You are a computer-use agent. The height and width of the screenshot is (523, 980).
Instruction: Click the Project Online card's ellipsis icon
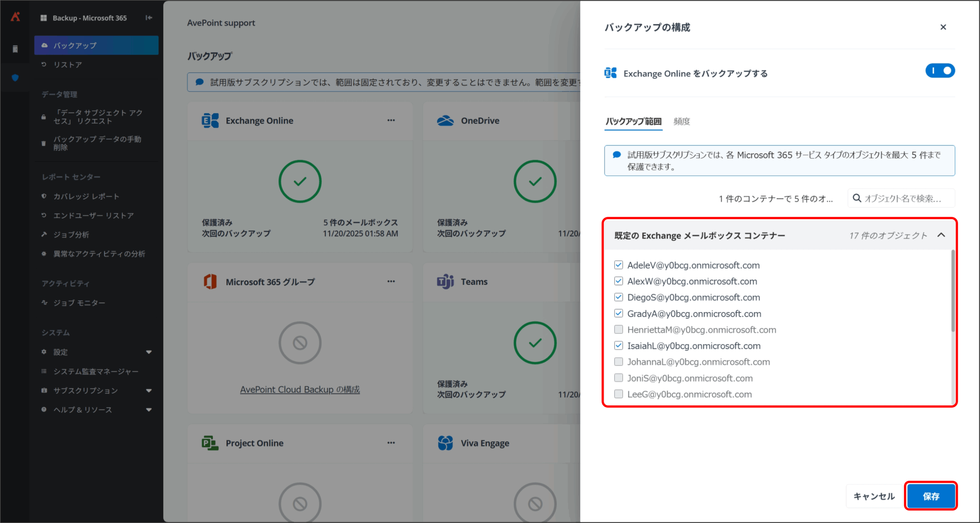391,443
